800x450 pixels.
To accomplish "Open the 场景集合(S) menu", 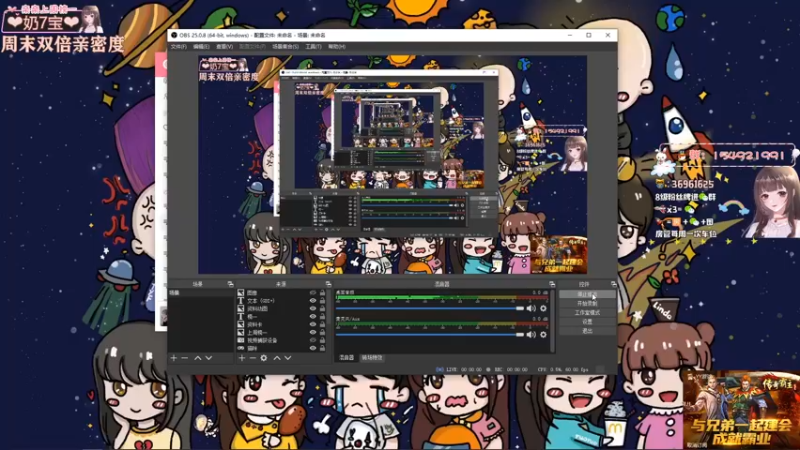I will [x=285, y=46].
